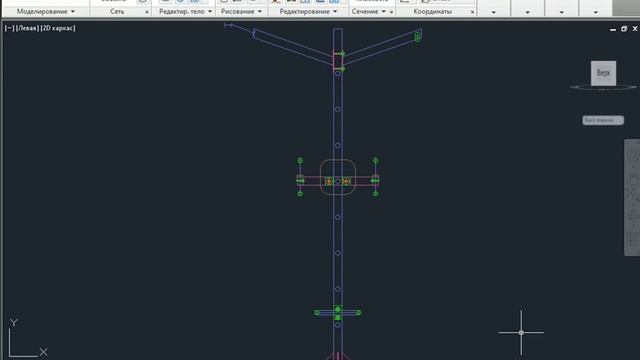Click the Верх face of ViewCube

click(603, 73)
